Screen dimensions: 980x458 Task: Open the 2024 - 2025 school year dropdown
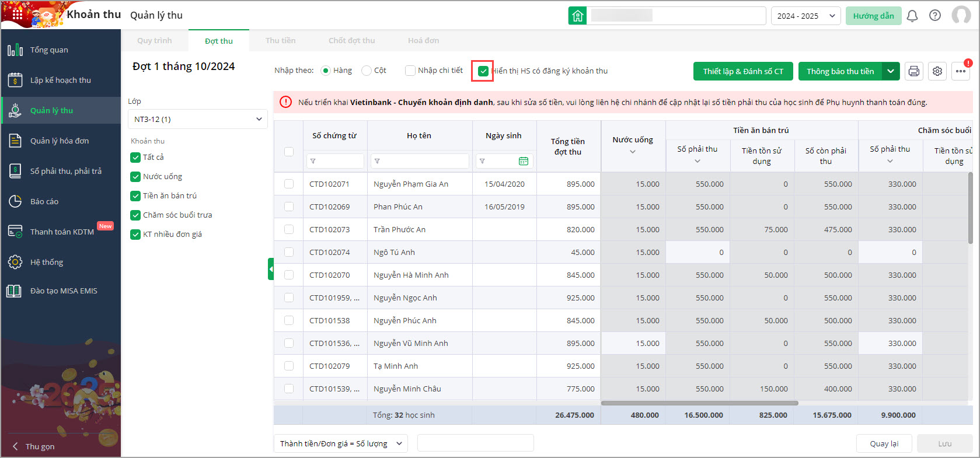click(805, 16)
